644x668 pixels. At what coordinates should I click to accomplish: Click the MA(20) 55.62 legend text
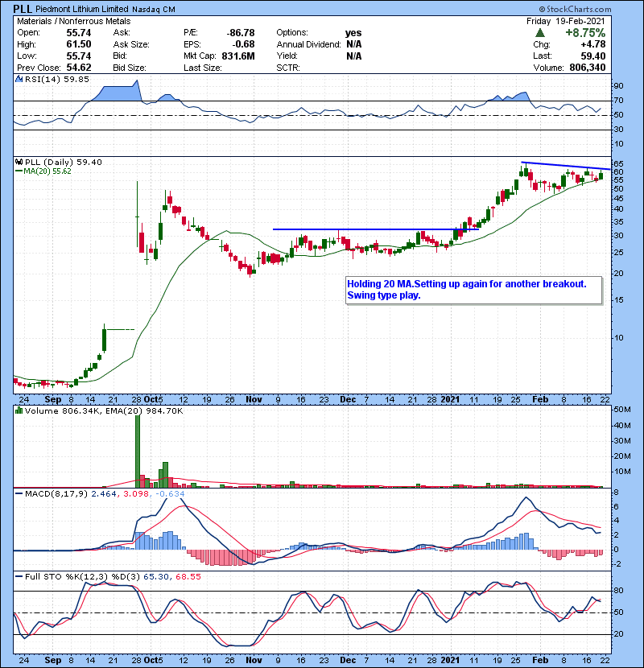[x=47, y=171]
